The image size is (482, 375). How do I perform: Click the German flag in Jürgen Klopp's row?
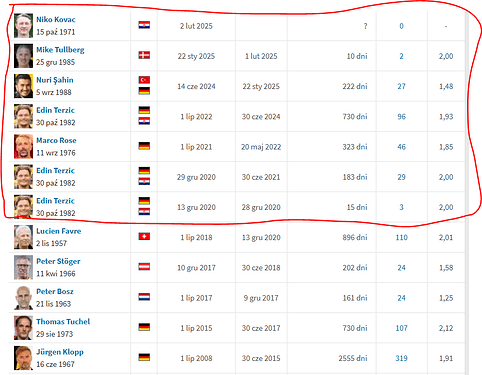coord(144,357)
